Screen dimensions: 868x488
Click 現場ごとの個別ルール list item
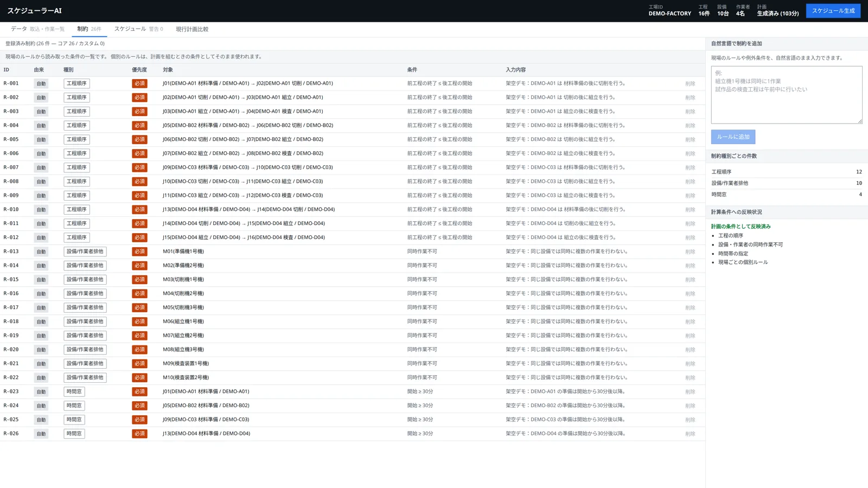pos(743,262)
